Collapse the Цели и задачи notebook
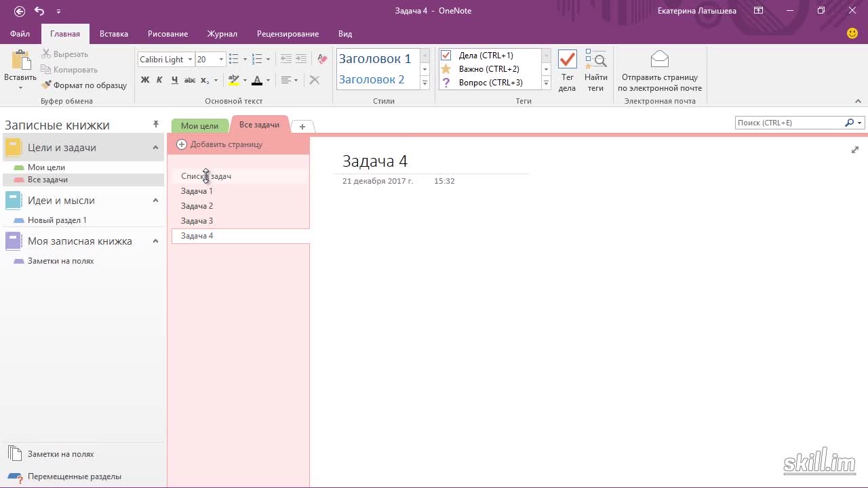The image size is (868, 488). pyautogui.click(x=155, y=148)
